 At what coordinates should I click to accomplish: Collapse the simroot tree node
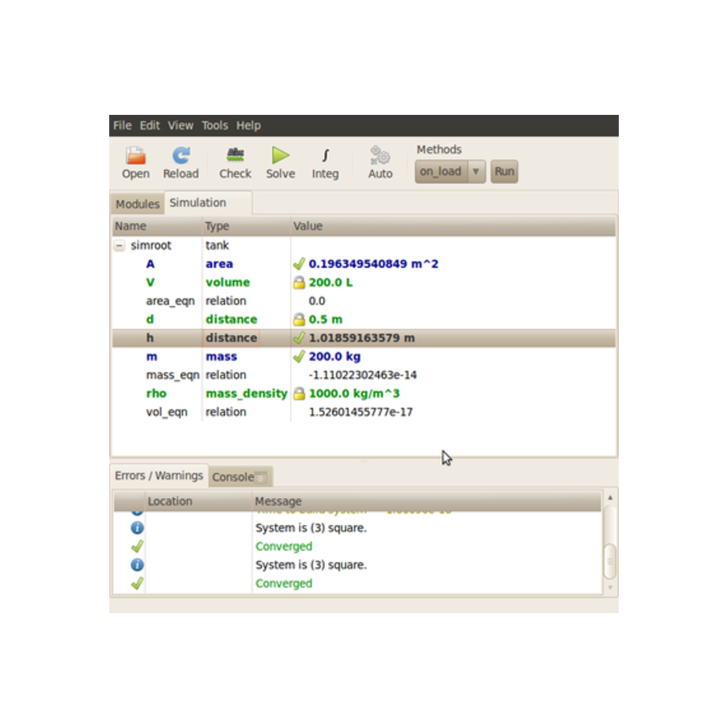(x=119, y=245)
